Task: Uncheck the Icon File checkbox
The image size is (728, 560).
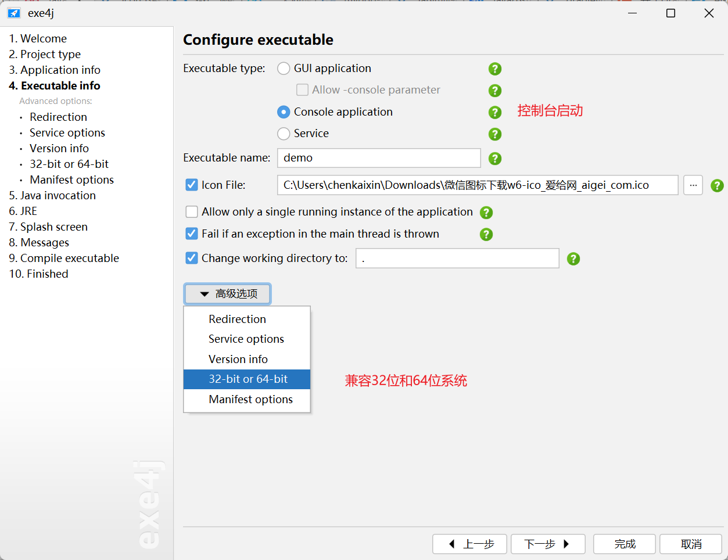Action: (x=192, y=185)
